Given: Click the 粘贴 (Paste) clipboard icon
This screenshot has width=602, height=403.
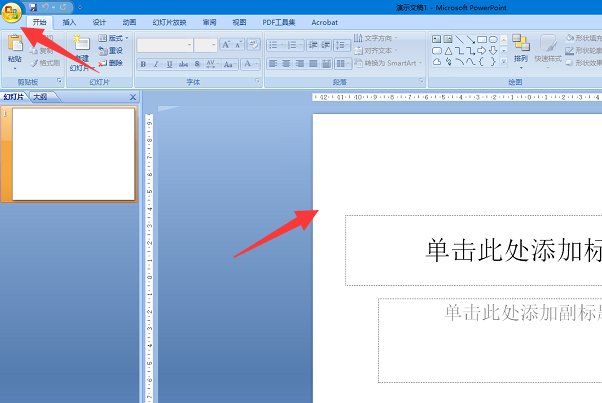Looking at the screenshot, I should (15, 43).
